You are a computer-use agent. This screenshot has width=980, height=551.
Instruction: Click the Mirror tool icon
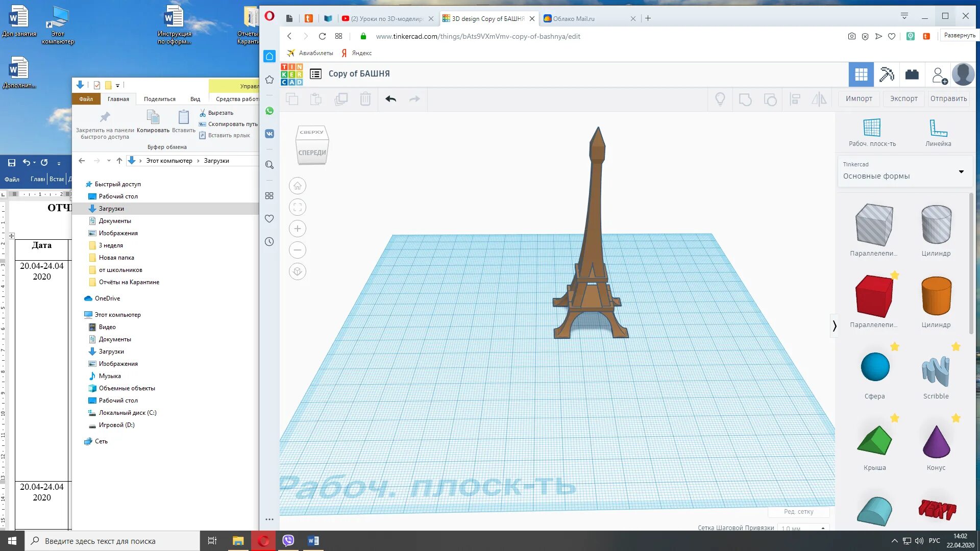tap(819, 99)
